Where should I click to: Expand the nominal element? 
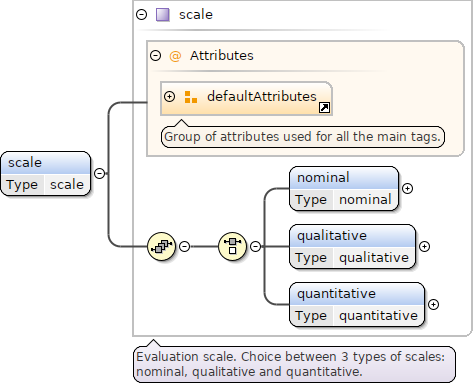coord(407,189)
